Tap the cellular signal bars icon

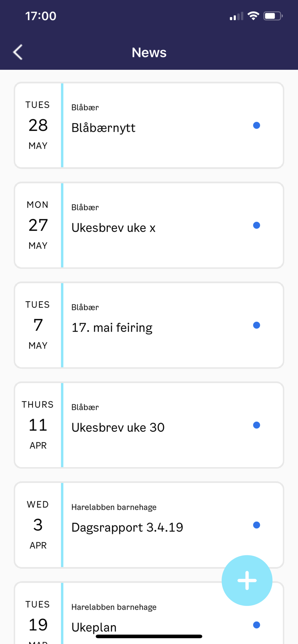click(236, 16)
